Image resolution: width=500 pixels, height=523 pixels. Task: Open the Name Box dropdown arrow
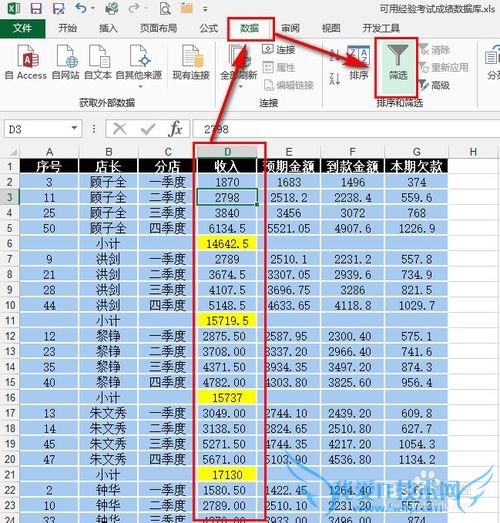pos(75,128)
